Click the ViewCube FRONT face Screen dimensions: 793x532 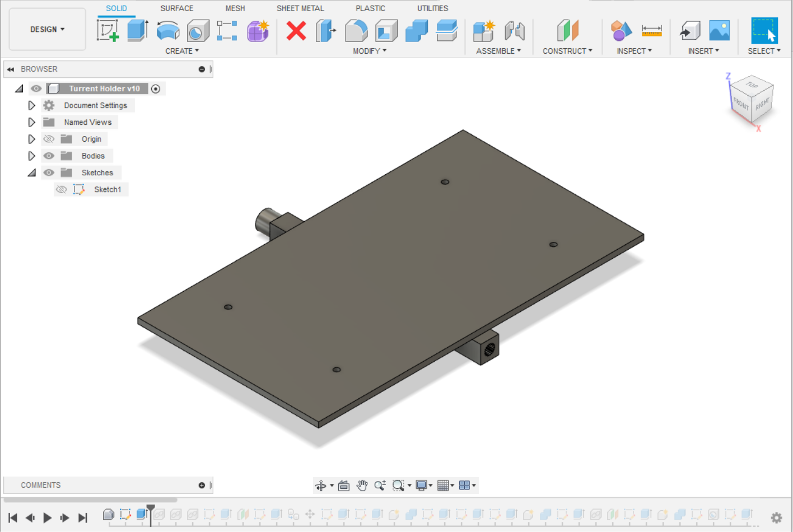tap(741, 104)
